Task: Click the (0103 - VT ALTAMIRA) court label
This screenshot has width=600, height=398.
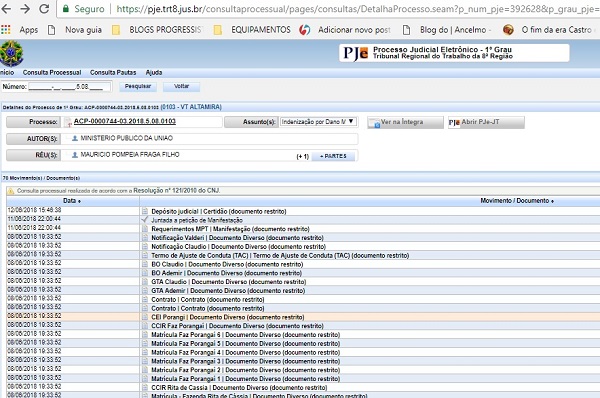Action: pos(191,107)
